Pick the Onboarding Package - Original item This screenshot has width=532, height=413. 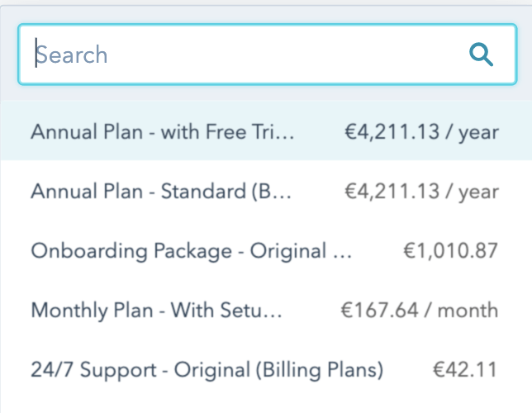point(191,251)
